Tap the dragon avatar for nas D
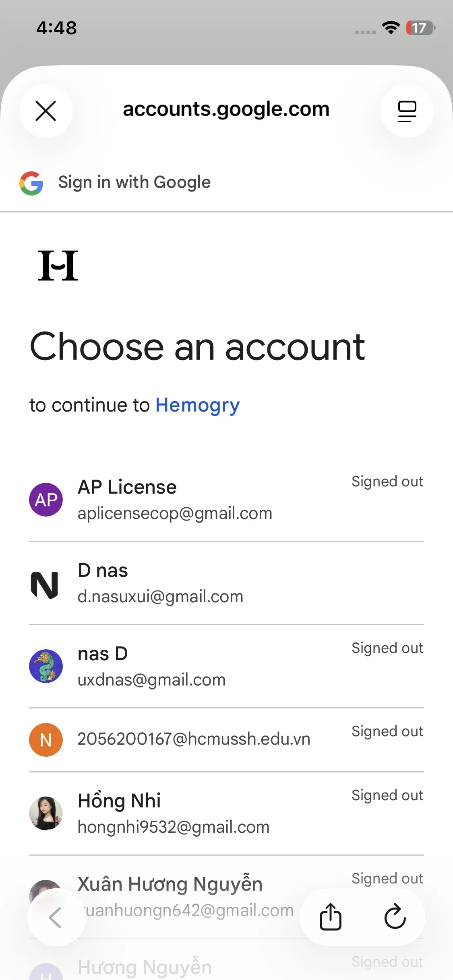This screenshot has width=453, height=980. click(x=46, y=666)
